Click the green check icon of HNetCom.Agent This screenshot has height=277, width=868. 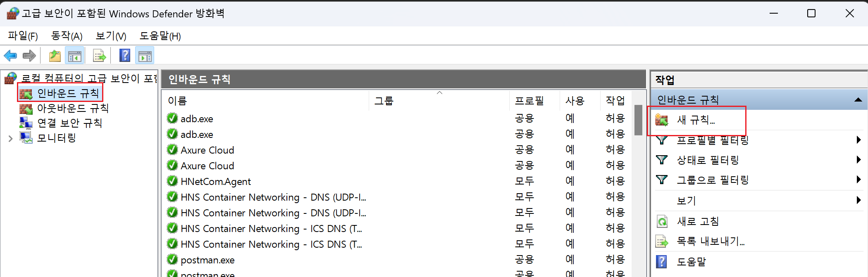click(x=172, y=181)
